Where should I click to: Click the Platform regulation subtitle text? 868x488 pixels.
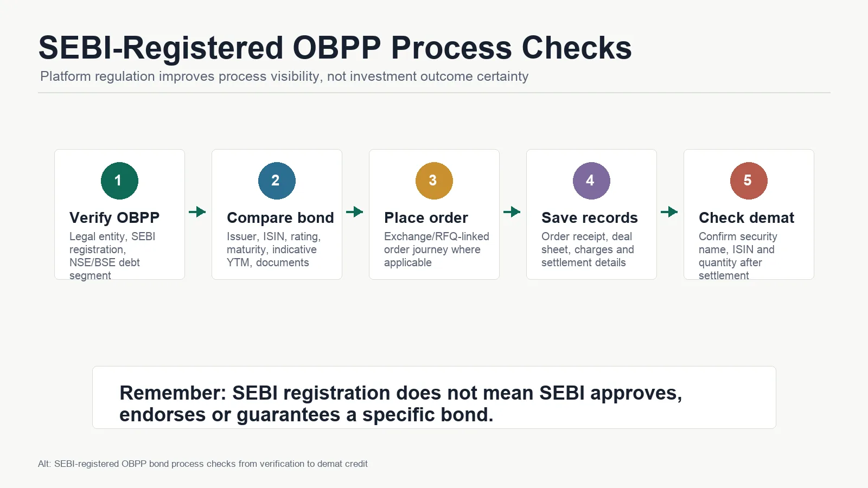[284, 76]
